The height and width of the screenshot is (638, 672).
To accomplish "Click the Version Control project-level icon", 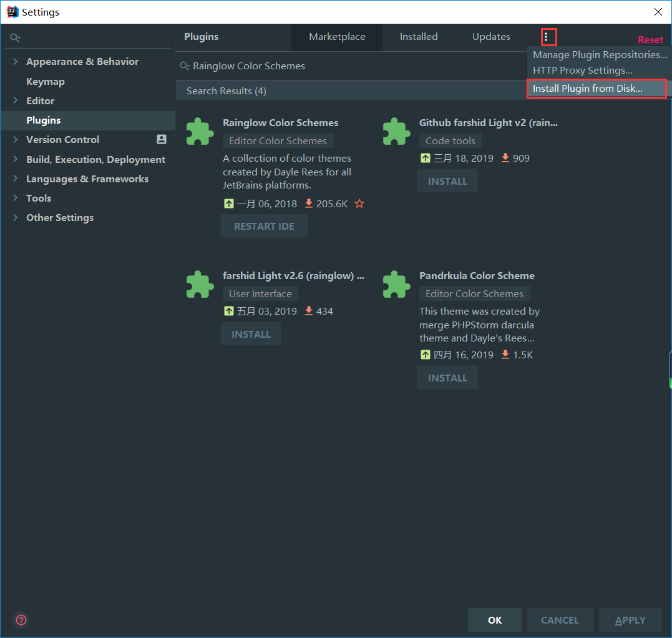I will (162, 140).
